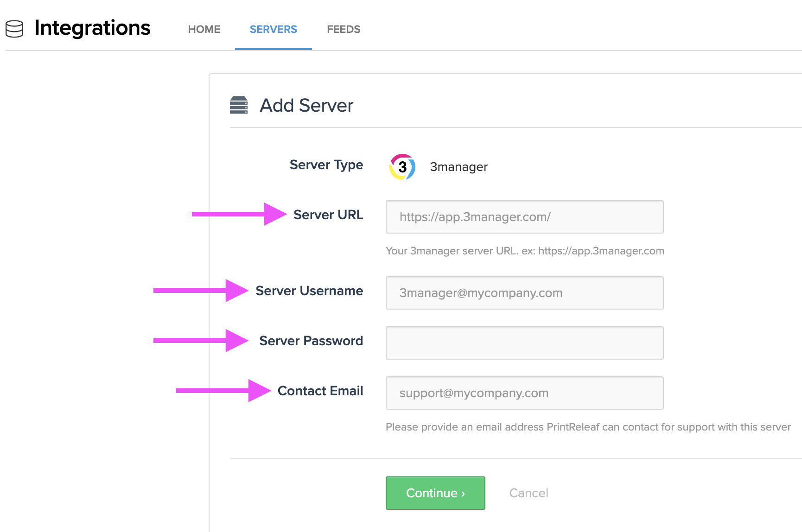Click the Add Server heading
This screenshot has height=532, width=802.
click(307, 105)
